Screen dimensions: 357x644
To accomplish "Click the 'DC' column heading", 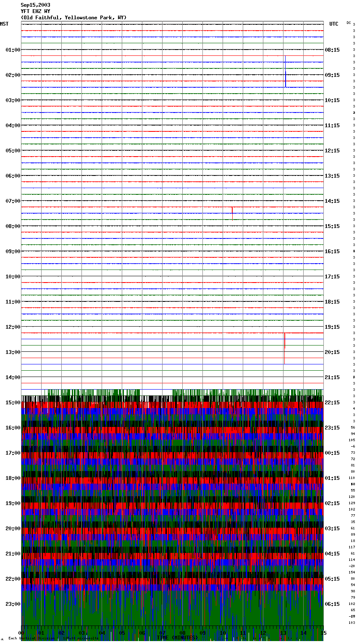I will 349,23.
